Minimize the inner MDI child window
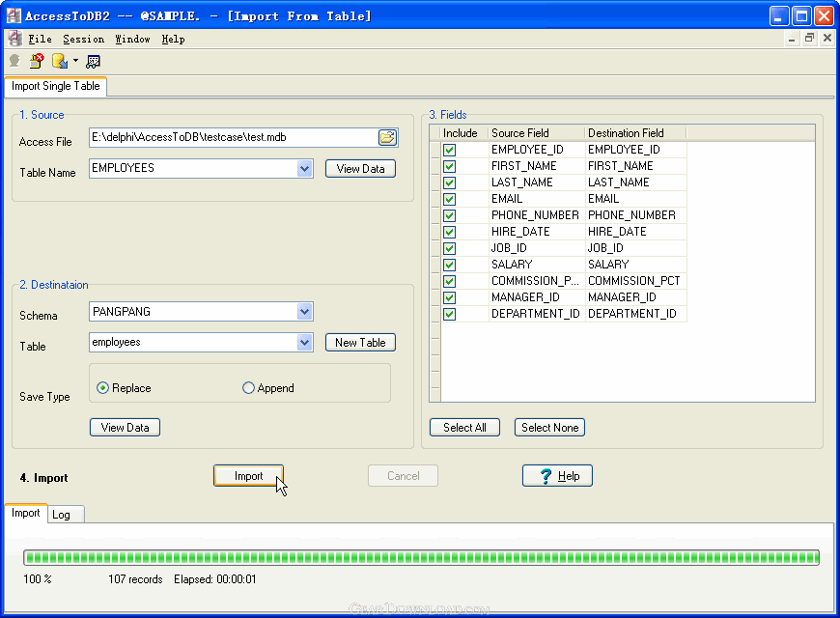840x618 pixels. pyautogui.click(x=792, y=38)
